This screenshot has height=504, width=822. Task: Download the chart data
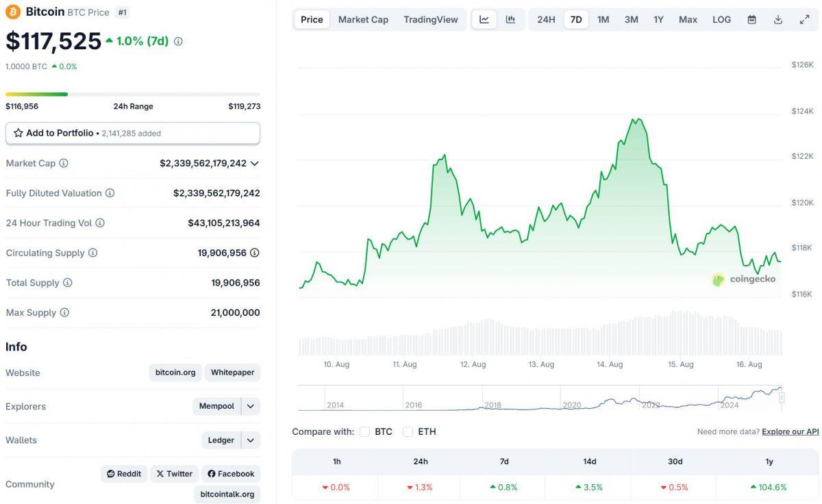pyautogui.click(x=777, y=19)
